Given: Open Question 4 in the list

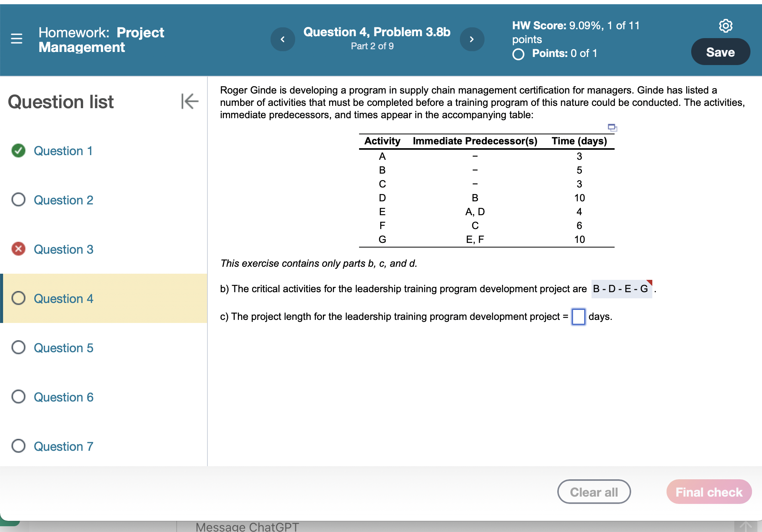Looking at the screenshot, I should pos(63,299).
